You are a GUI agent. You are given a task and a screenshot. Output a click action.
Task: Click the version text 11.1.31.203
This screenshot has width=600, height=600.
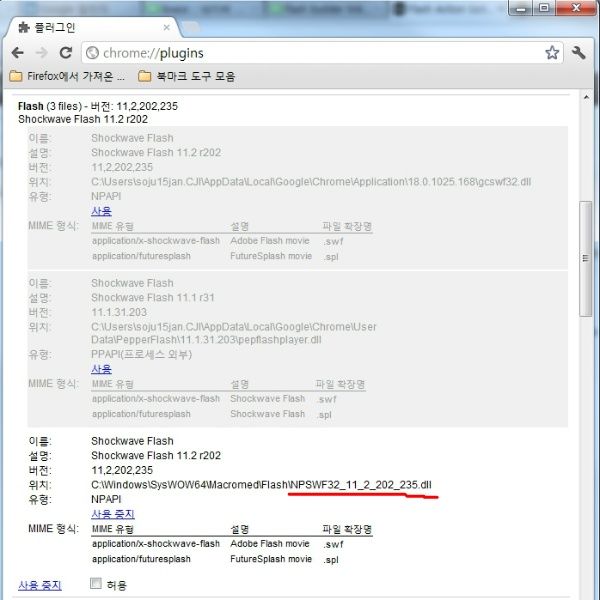pos(119,312)
